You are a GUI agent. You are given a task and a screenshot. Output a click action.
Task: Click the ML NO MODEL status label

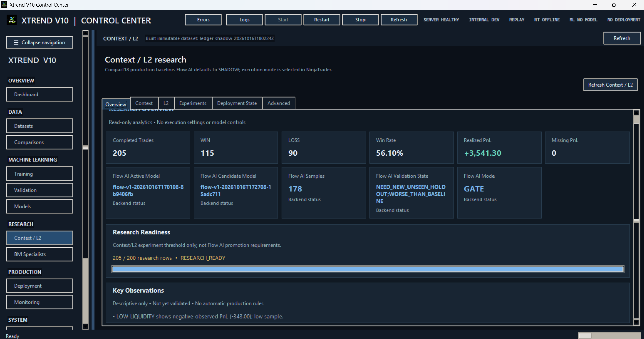pos(584,20)
